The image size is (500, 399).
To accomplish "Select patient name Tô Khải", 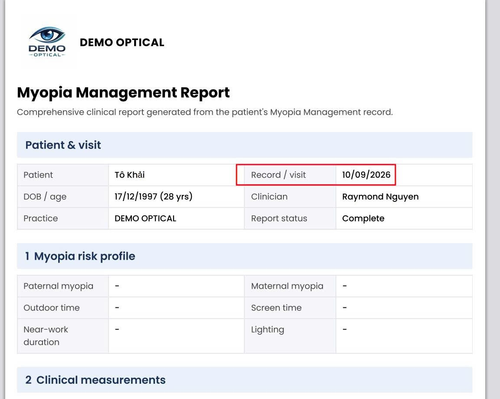I will coord(130,175).
